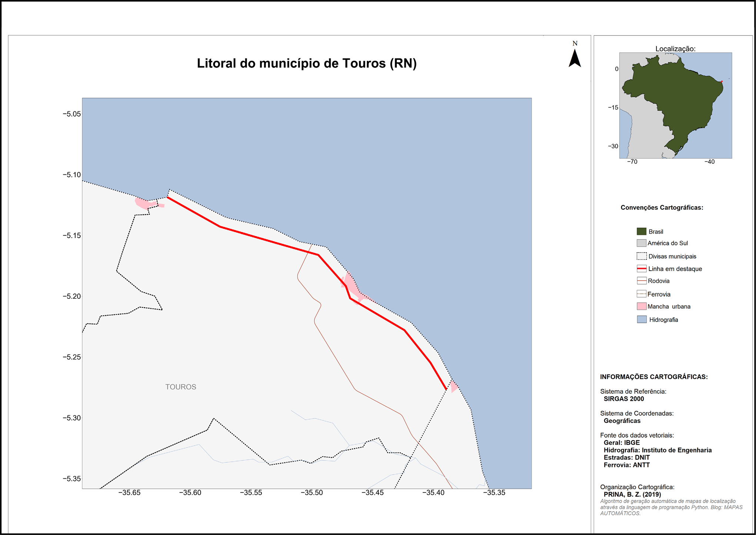The image size is (756, 535).
Task: Click the -35.50 longitude axis label
Action: [x=312, y=493]
